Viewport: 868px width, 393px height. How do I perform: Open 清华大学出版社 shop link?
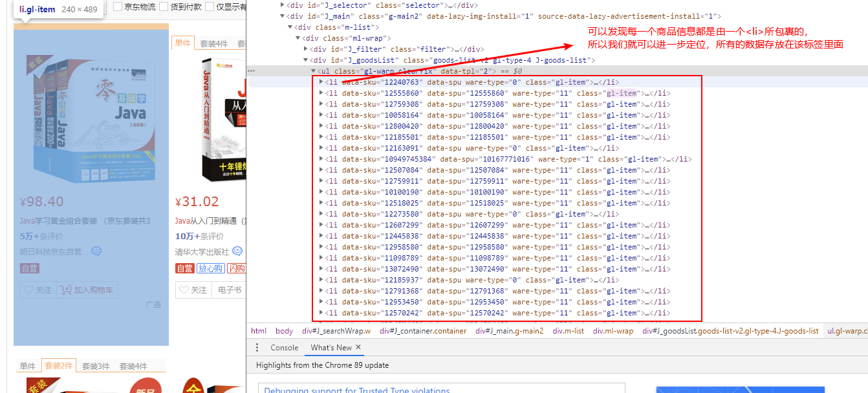click(202, 251)
